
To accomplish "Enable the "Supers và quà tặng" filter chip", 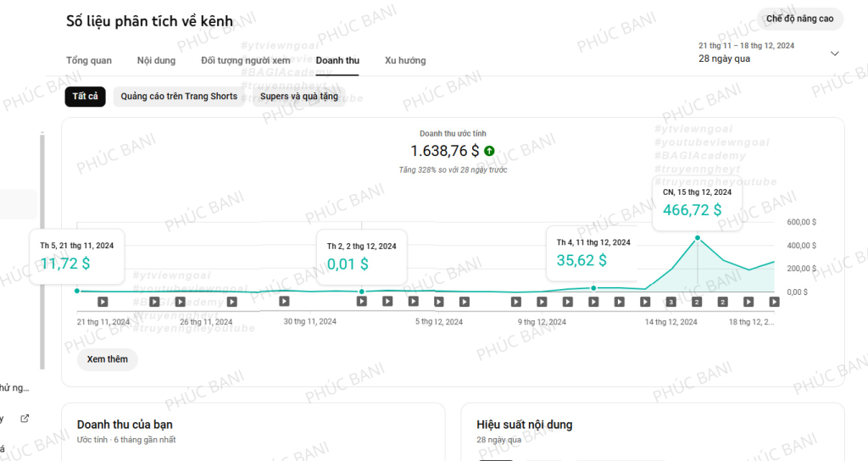I will point(298,97).
